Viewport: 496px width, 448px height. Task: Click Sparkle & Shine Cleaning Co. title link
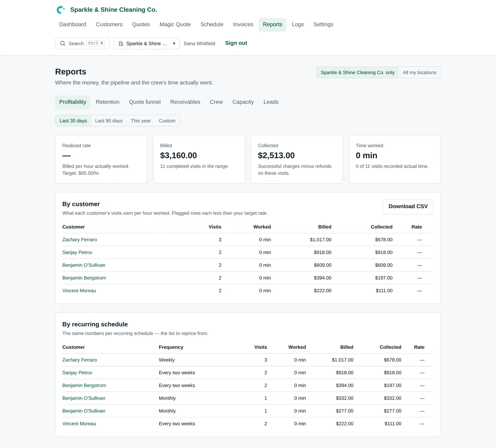[x=113, y=10]
